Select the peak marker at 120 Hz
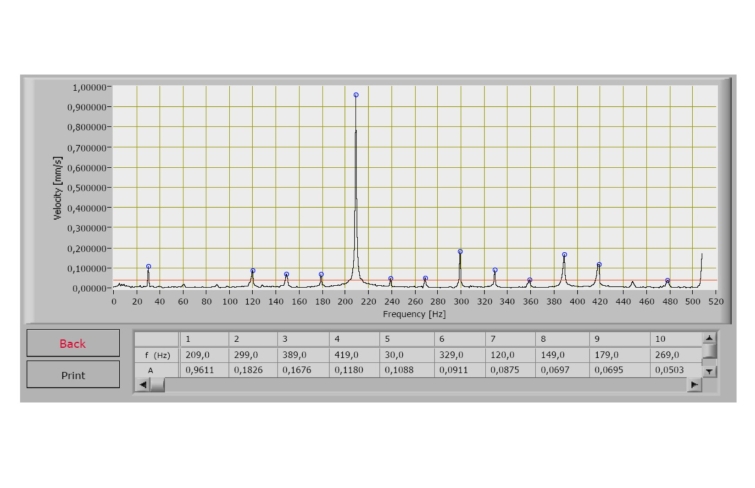The height and width of the screenshot is (488, 755). coord(253,271)
